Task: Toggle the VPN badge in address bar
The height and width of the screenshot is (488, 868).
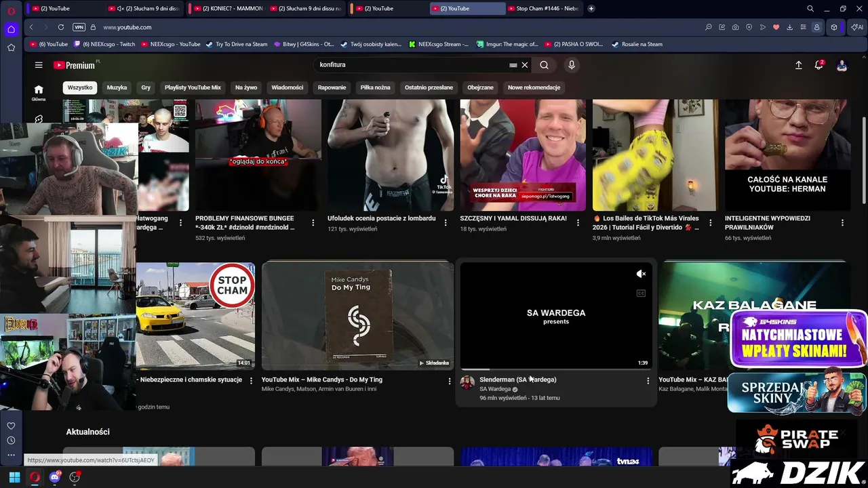Action: click(x=79, y=27)
